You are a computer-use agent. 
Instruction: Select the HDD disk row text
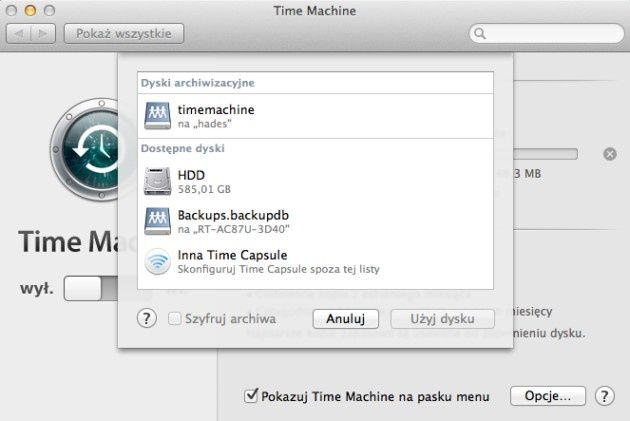(x=191, y=175)
